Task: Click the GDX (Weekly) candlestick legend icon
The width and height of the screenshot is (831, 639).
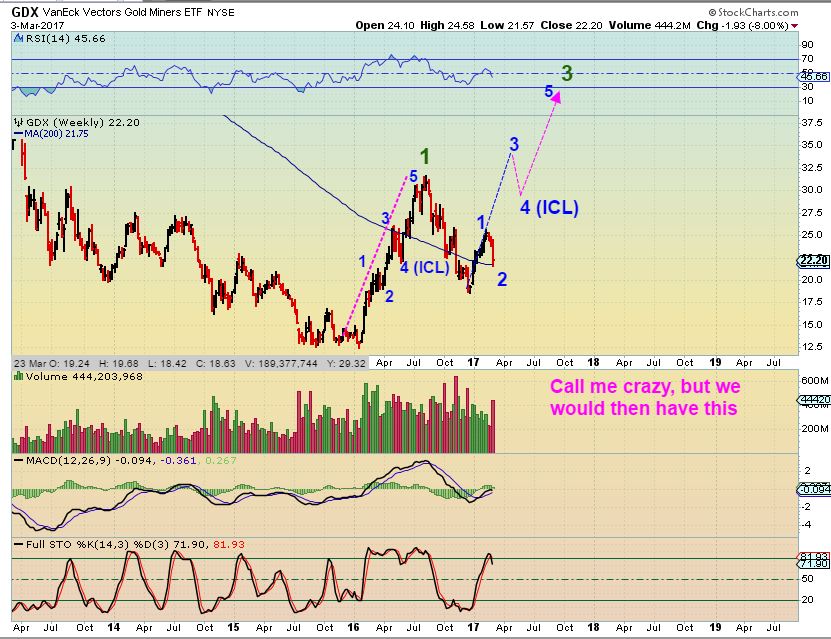Action: 19,122
